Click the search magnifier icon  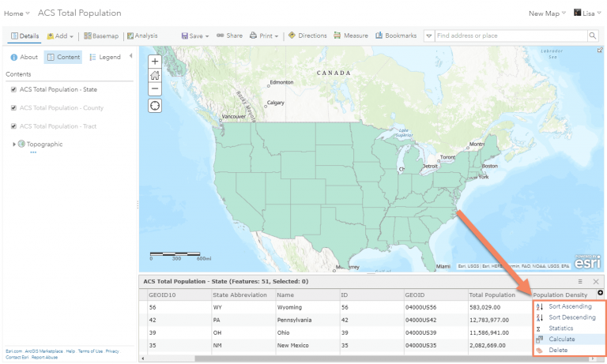pos(593,36)
